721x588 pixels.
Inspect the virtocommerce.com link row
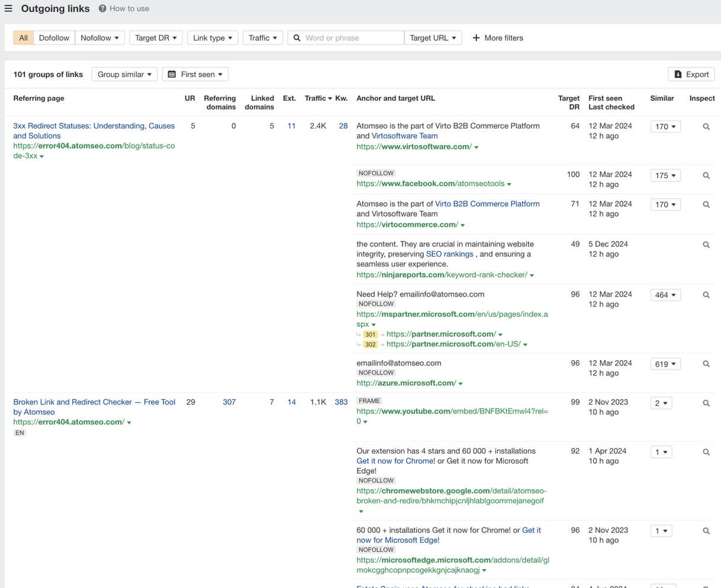pyautogui.click(x=706, y=204)
